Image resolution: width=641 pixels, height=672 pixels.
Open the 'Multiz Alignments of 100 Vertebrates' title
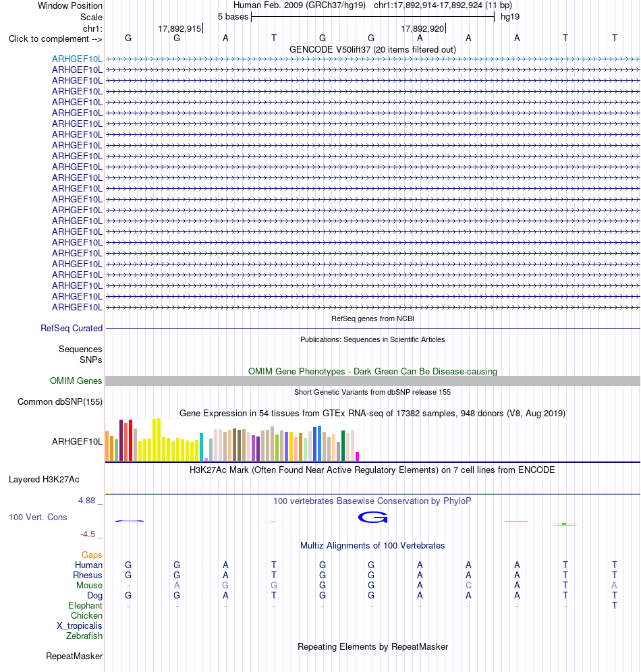[372, 546]
